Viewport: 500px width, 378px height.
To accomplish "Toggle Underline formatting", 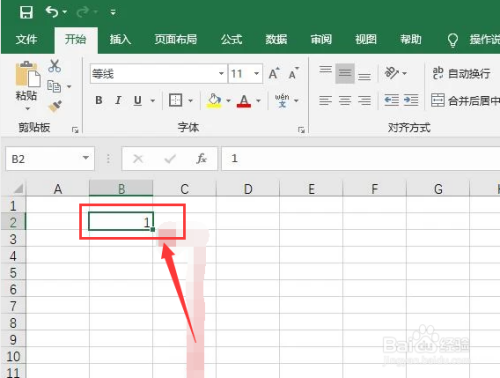I will (138, 100).
